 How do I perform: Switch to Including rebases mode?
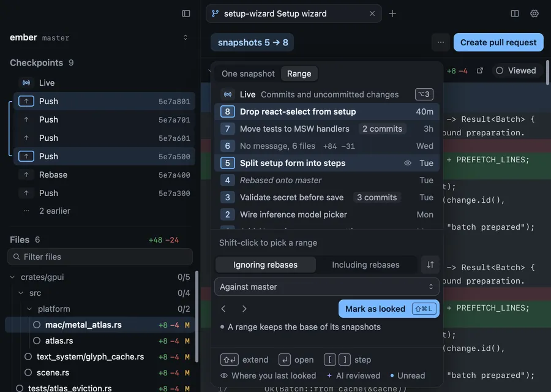point(365,265)
